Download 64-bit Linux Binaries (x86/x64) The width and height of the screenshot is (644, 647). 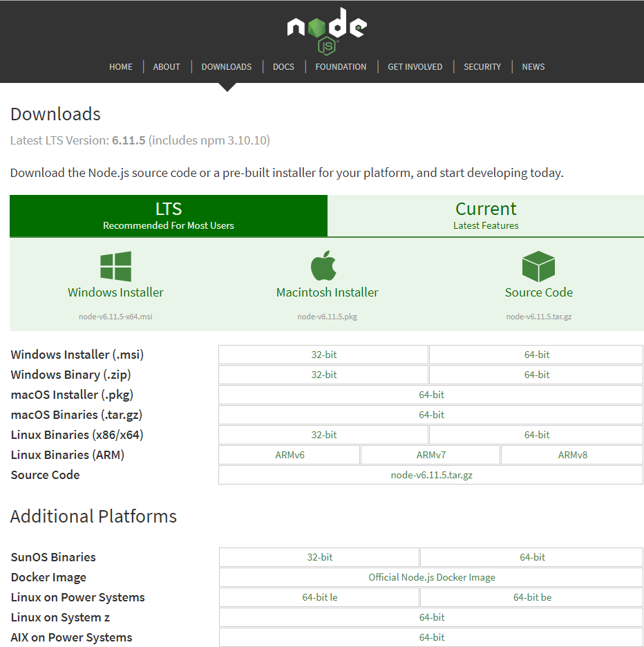536,435
